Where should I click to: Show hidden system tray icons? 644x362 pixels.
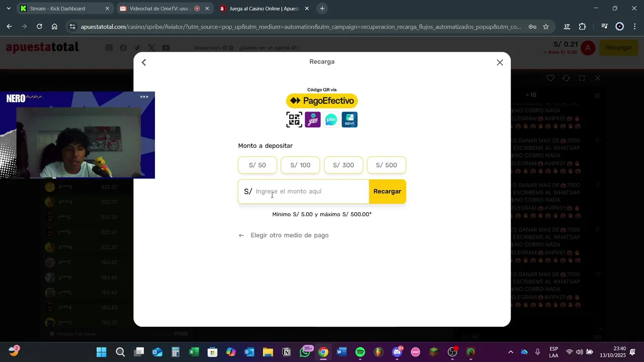coord(511,352)
